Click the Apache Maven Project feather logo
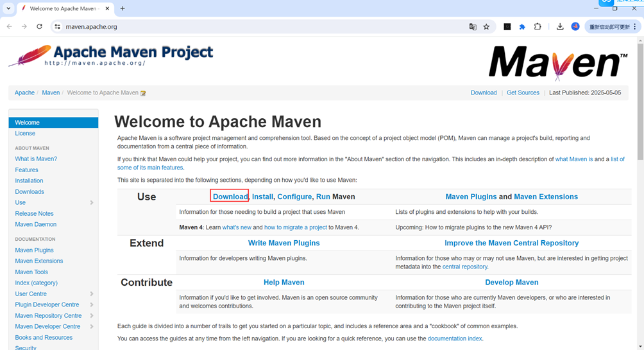644x350 pixels. [x=111, y=55]
